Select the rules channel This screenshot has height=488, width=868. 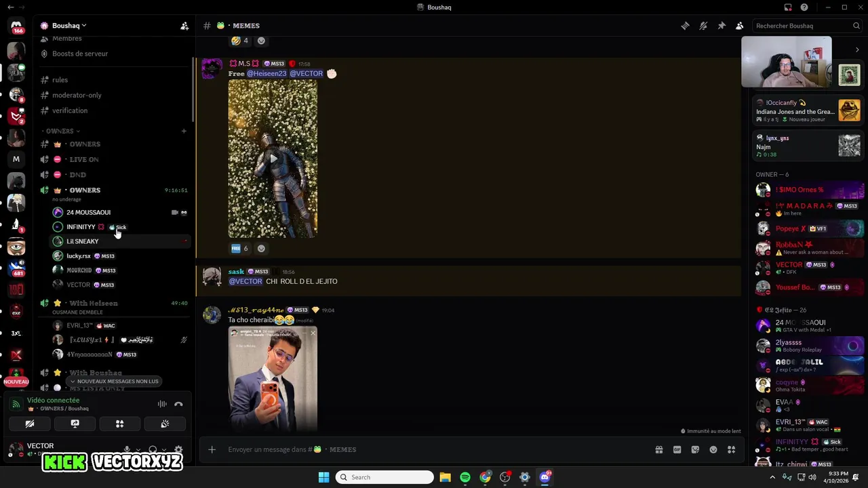(x=60, y=80)
